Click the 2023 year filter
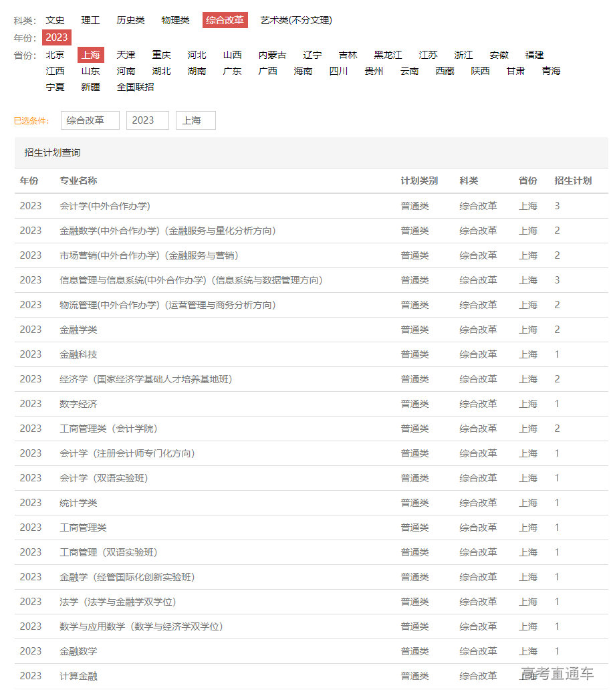 (x=57, y=37)
